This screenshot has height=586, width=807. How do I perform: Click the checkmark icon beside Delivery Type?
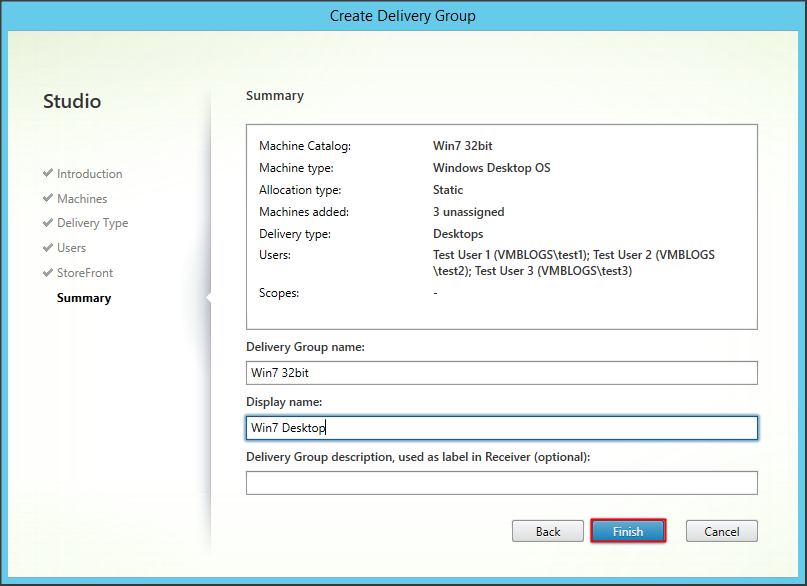(x=48, y=223)
